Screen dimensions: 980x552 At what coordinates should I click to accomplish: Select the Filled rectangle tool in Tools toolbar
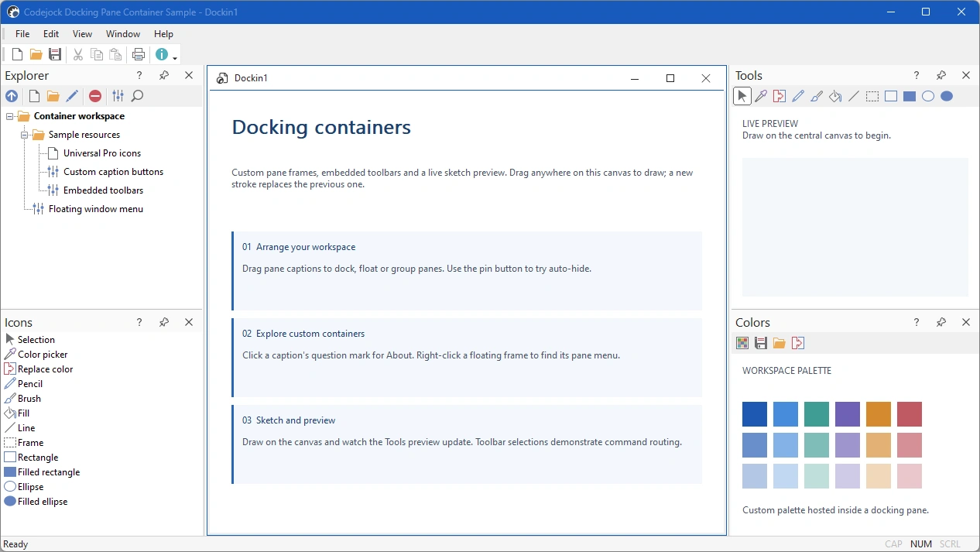pos(910,96)
